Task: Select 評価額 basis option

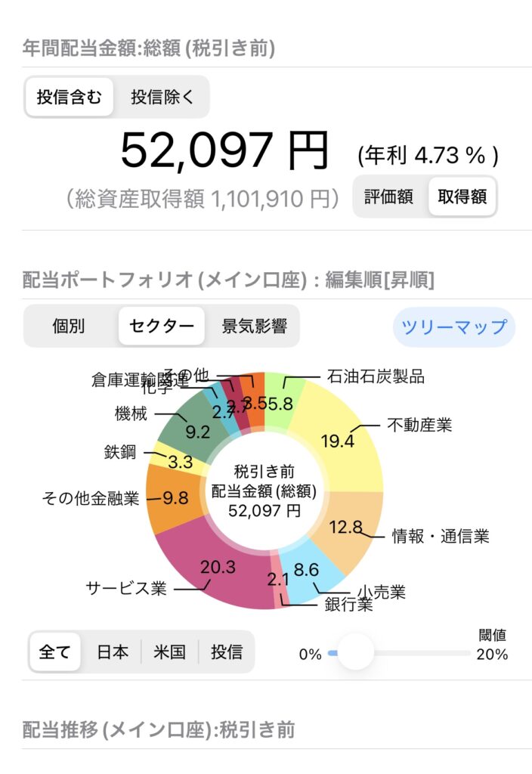Action: coord(388,197)
